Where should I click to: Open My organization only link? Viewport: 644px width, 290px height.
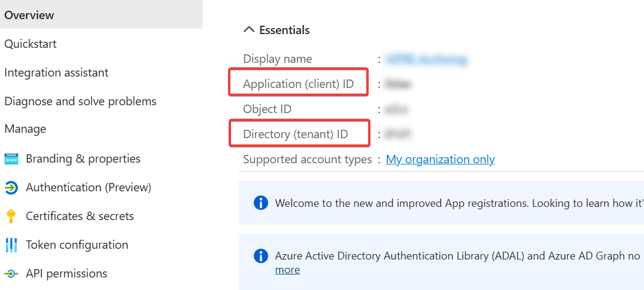point(441,159)
